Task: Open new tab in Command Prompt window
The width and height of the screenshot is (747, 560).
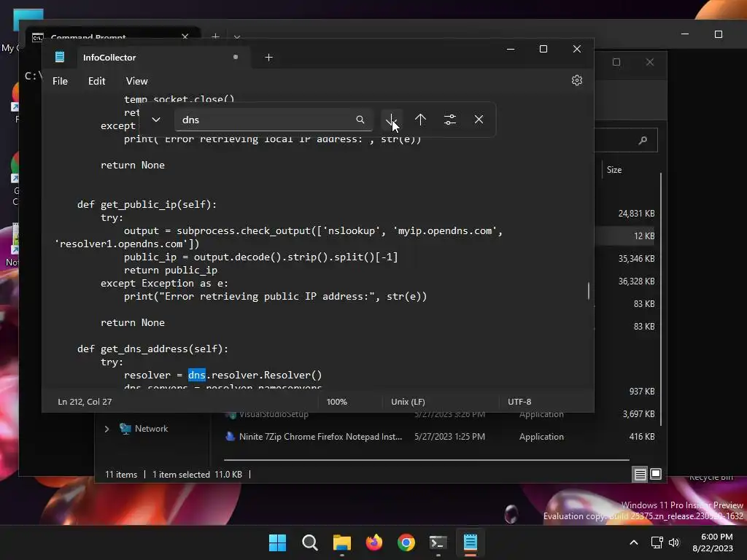Action: (215, 36)
